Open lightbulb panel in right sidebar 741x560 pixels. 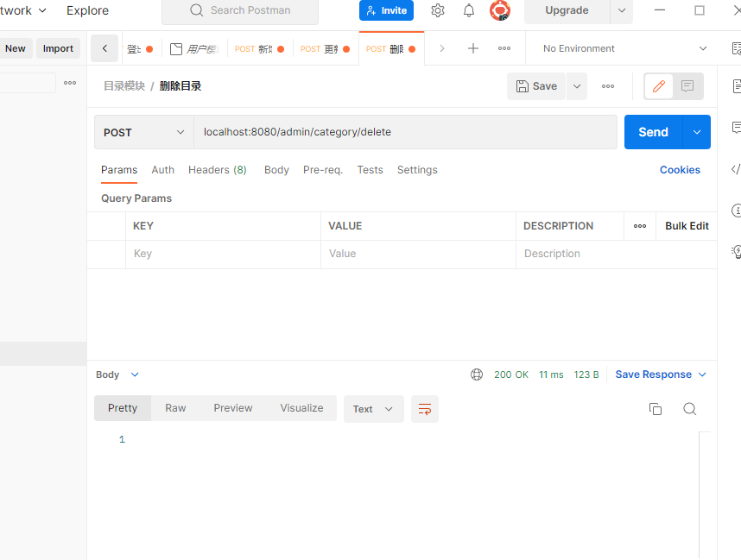pyautogui.click(x=737, y=252)
